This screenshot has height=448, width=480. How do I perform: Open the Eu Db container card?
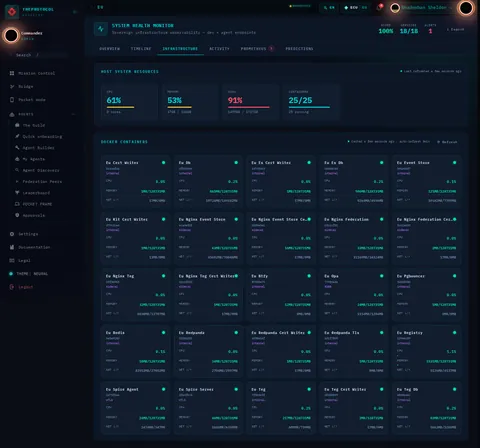pyautogui.click(x=208, y=182)
